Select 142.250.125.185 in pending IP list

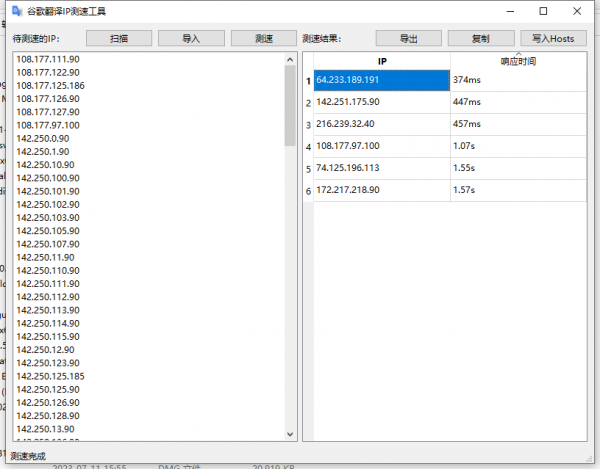51,376
